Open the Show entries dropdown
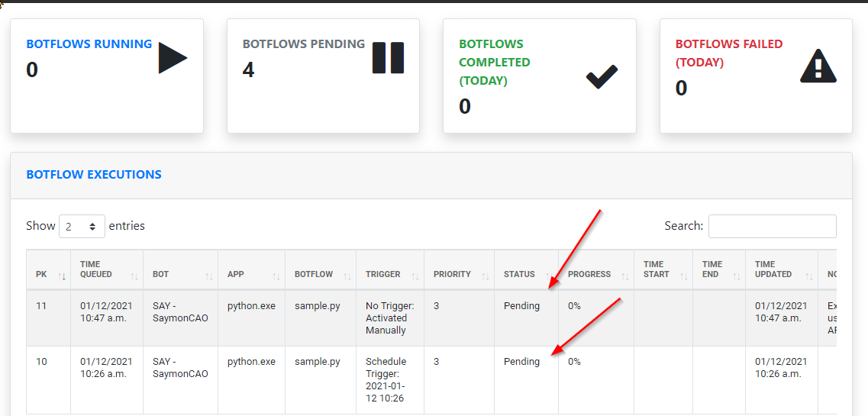This screenshot has width=868, height=416. pyautogui.click(x=82, y=227)
